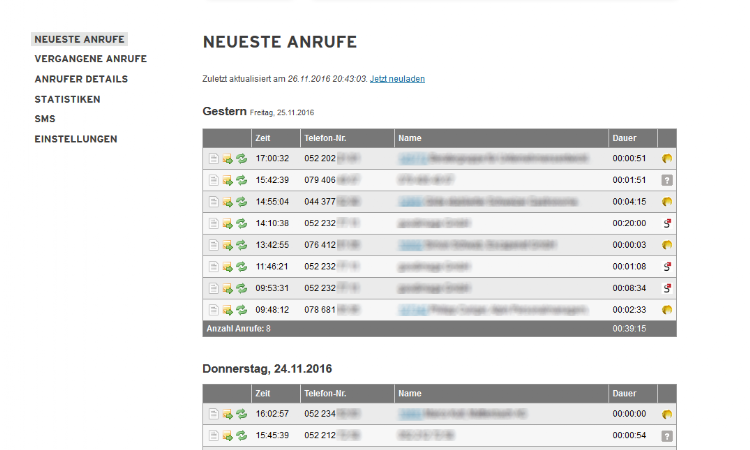
Task: Click the red S icon in the 14:10:38 row
Action: point(667,223)
